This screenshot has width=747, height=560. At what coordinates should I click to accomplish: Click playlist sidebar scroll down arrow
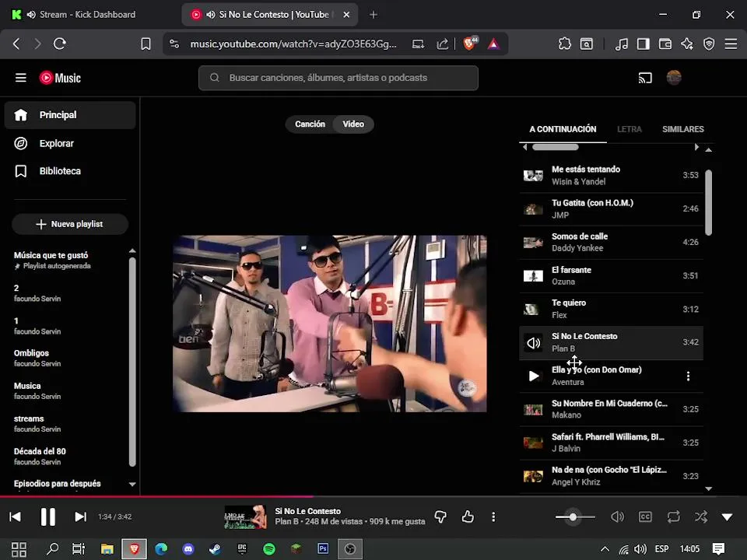point(132,484)
